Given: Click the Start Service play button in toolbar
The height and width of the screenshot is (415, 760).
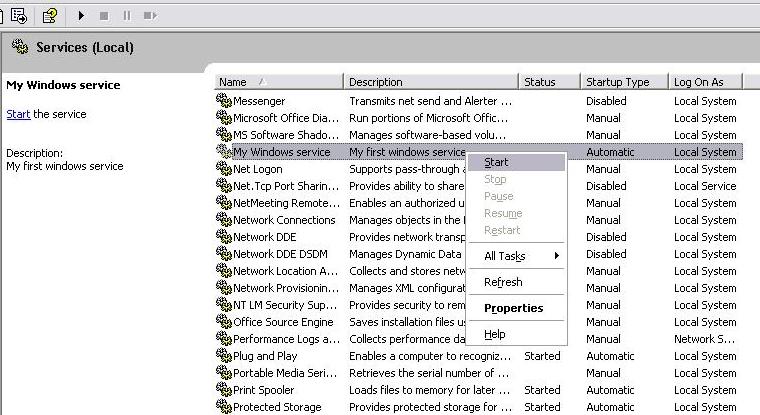Looking at the screenshot, I should click(x=81, y=16).
